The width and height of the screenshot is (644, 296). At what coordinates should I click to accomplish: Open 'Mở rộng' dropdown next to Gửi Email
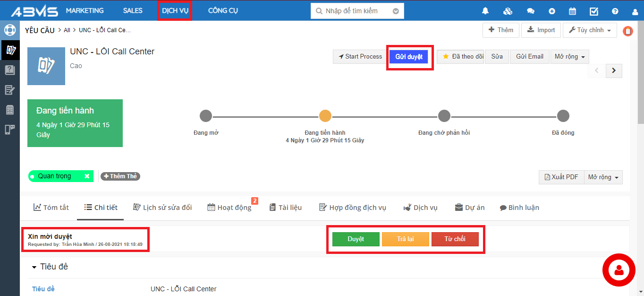tap(569, 57)
